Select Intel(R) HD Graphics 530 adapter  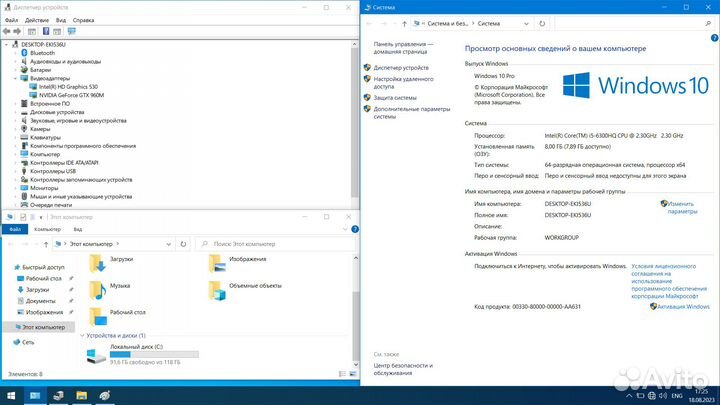pyautogui.click(x=68, y=87)
